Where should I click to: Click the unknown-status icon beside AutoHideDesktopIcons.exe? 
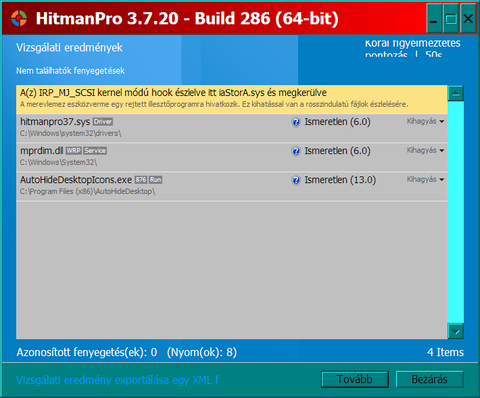(x=296, y=180)
